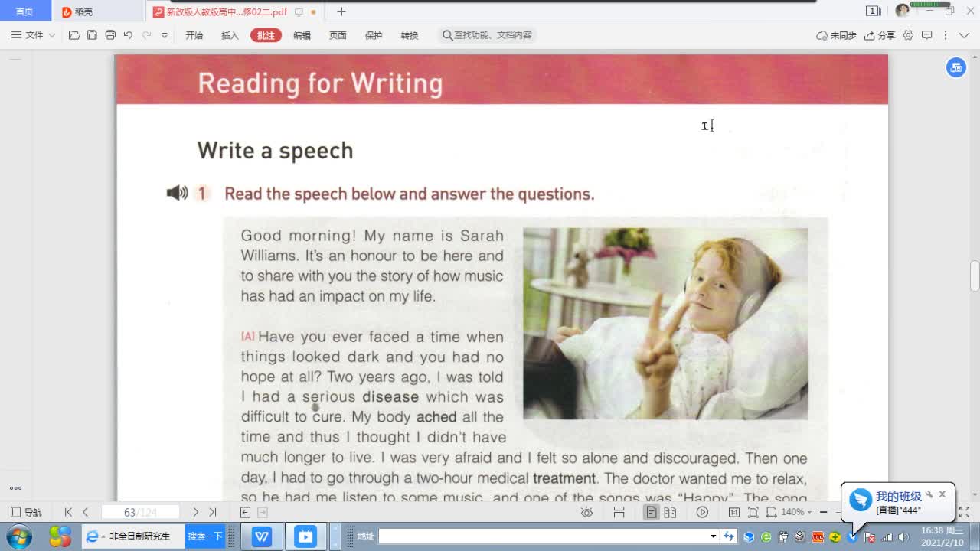This screenshot has height=551, width=980.
Task: Click the user avatar in title bar
Action: [902, 11]
